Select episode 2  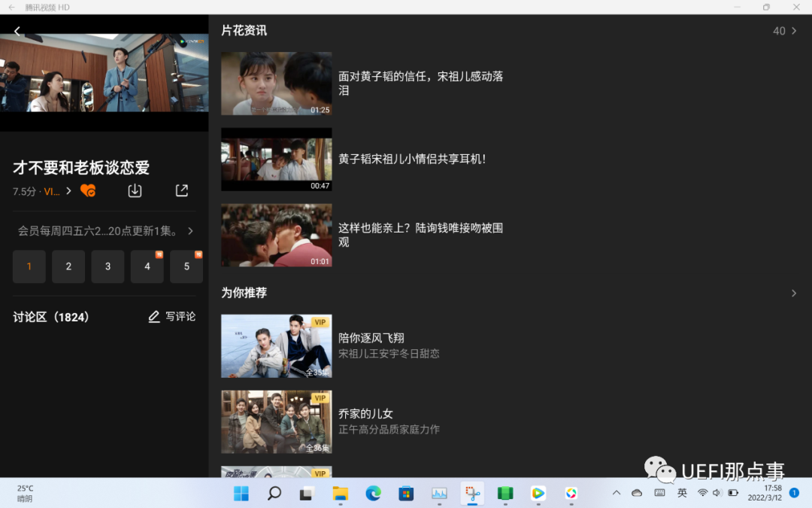pos(68,266)
